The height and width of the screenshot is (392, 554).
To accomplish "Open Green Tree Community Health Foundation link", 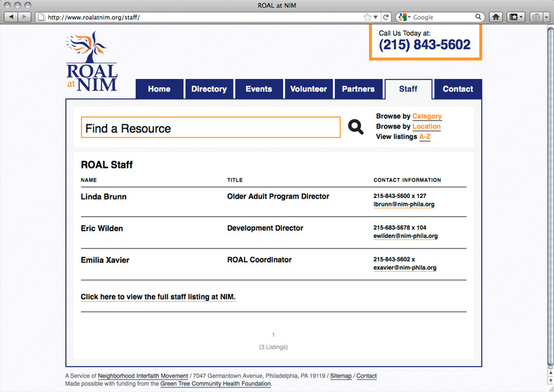I will tap(216, 384).
